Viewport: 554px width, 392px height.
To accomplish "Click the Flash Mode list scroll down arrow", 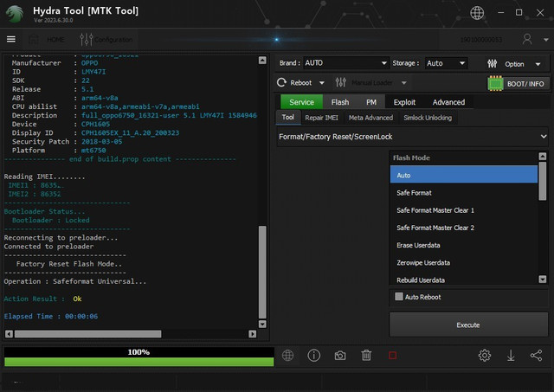I will (543, 279).
